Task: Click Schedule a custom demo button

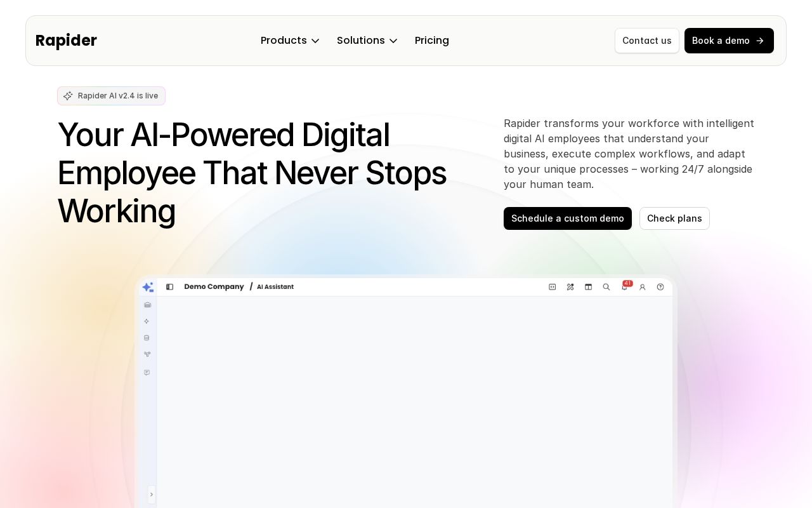Action: point(567,218)
